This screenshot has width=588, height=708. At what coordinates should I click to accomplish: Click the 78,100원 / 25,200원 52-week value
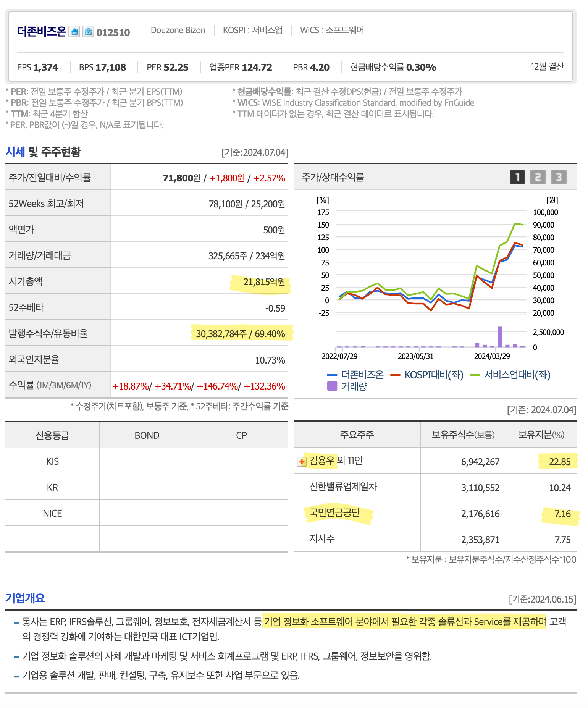(x=247, y=204)
